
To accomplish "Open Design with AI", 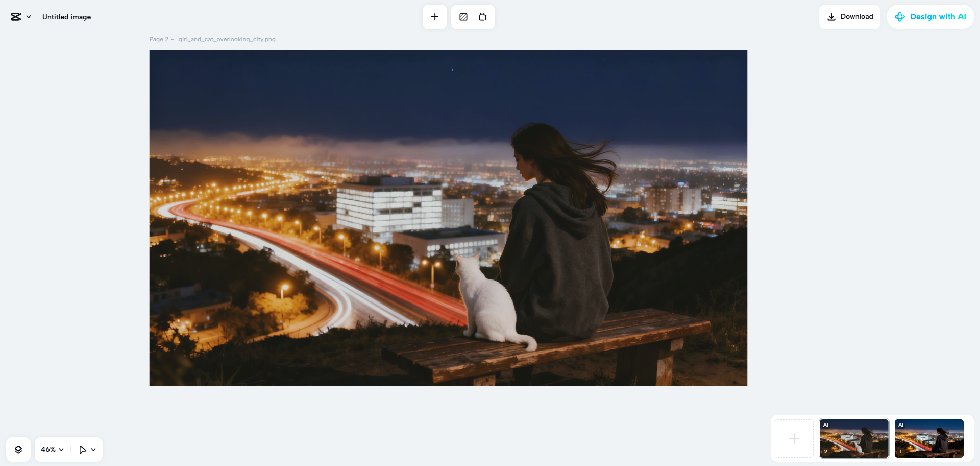I will click(x=930, y=16).
